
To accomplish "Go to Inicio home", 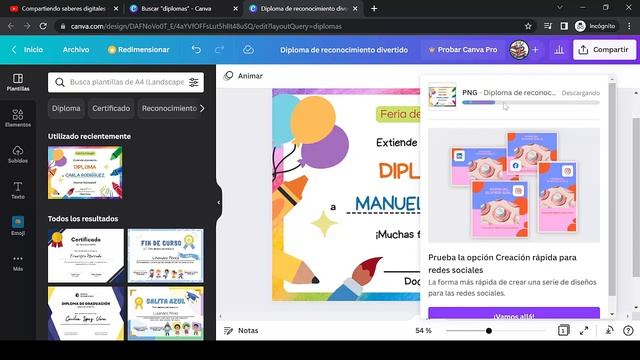I will (27, 50).
